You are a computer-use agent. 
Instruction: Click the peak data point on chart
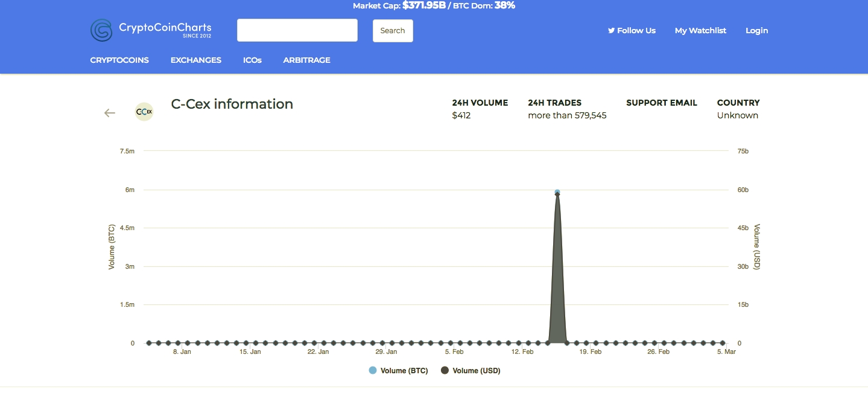point(557,193)
